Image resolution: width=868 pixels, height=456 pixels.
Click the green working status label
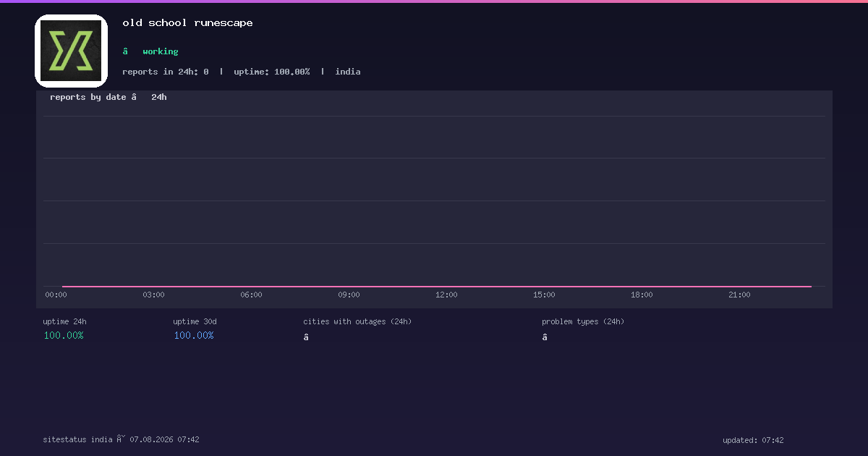click(x=160, y=51)
